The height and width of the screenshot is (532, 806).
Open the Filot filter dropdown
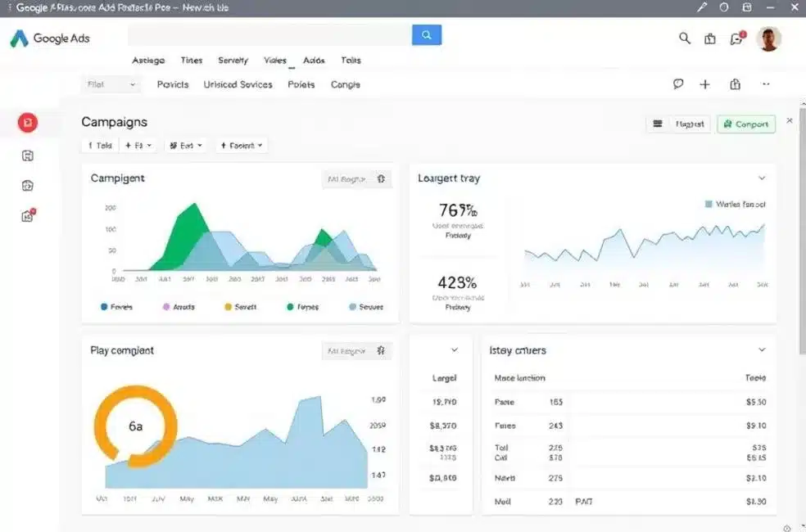tap(111, 84)
